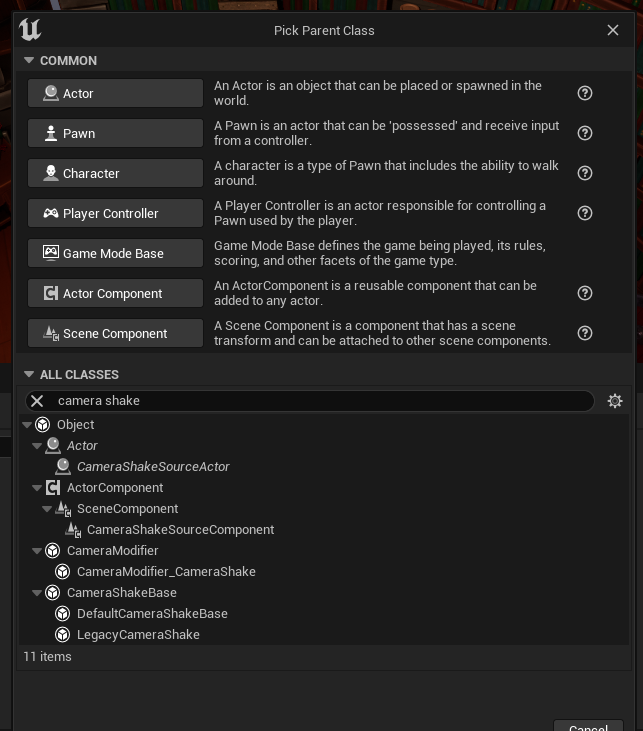Image resolution: width=643 pixels, height=731 pixels.
Task: Select DefaultCameraShakeBase in class tree
Action: point(152,614)
